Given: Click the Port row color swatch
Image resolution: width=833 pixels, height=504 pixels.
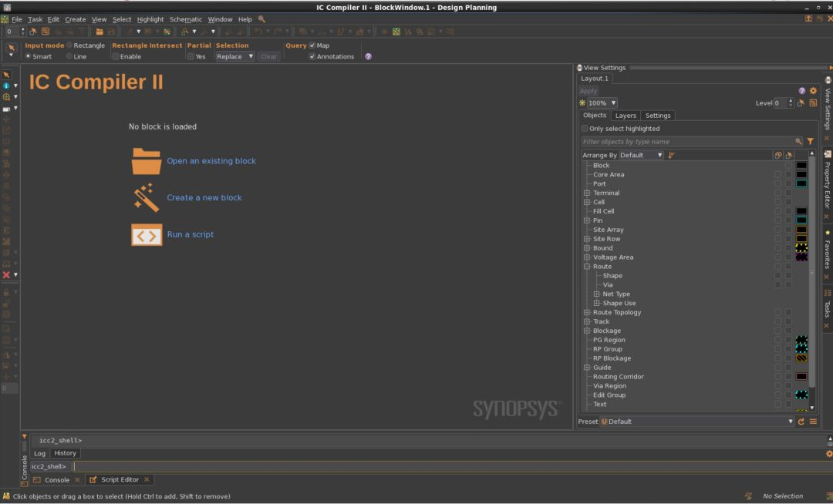Looking at the screenshot, I should [x=801, y=183].
